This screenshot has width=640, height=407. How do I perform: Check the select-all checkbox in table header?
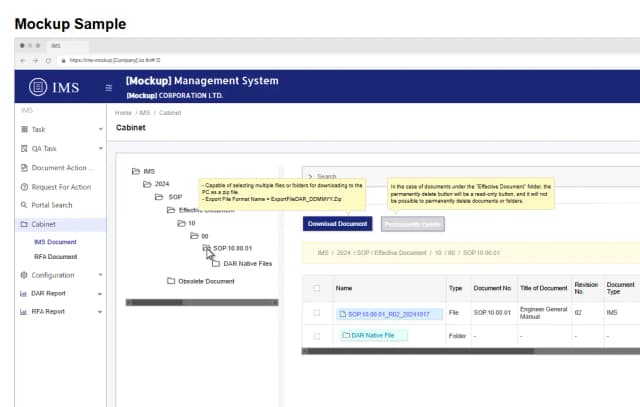pyautogui.click(x=317, y=287)
